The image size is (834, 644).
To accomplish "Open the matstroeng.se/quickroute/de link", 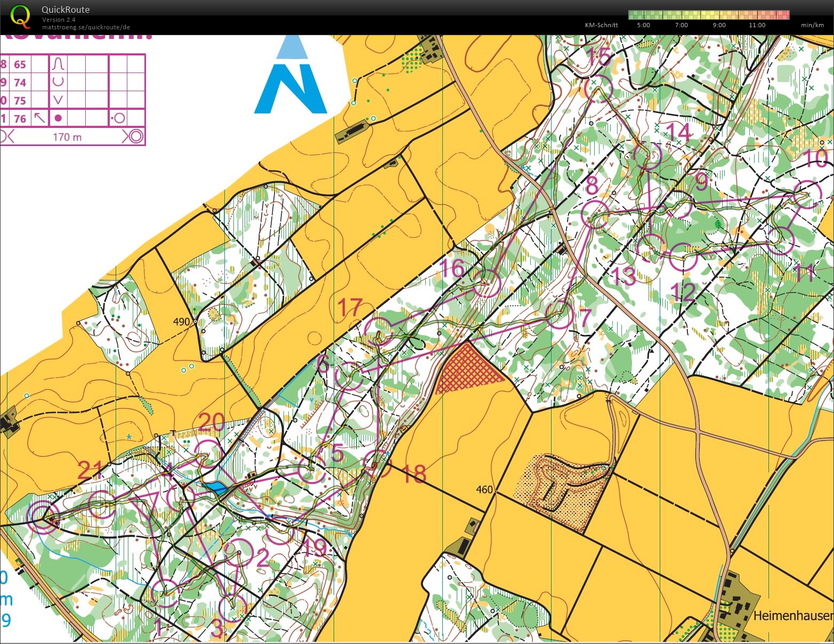I will [86, 27].
